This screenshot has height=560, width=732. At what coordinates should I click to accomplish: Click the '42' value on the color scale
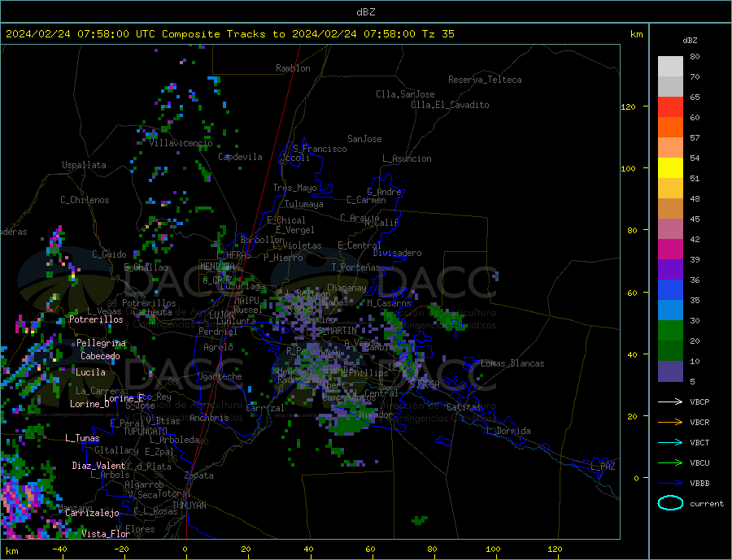click(x=695, y=240)
